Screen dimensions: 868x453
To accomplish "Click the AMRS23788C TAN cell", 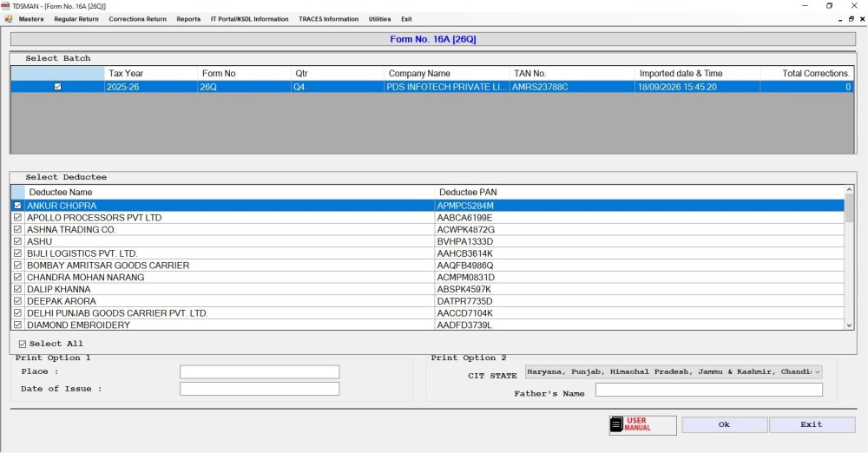I will click(572, 87).
